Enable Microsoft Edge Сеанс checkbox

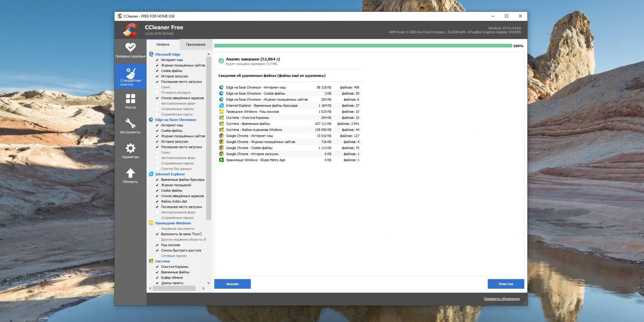(x=157, y=87)
